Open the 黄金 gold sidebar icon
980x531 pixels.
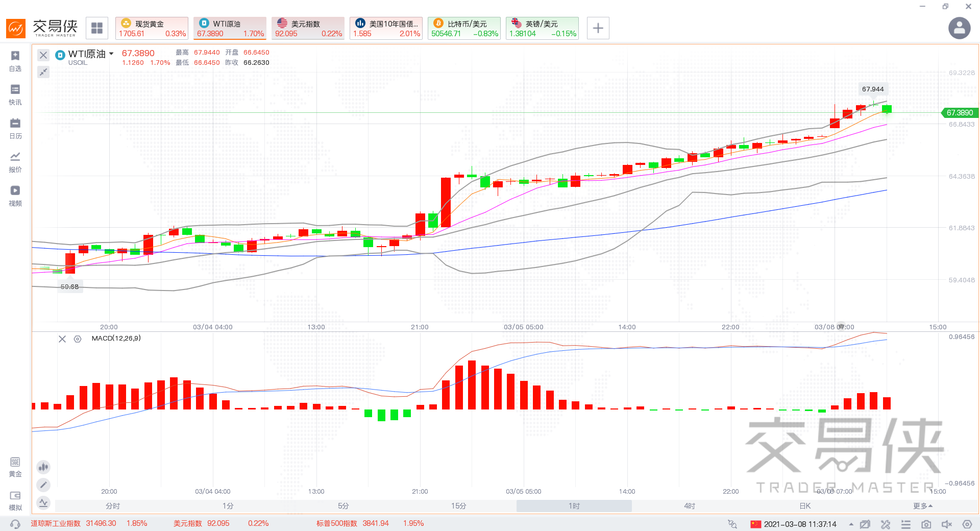[15, 467]
